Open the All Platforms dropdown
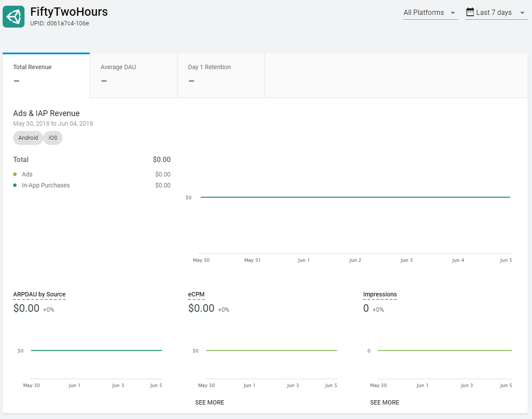Screen dimensions: 532x419 click(430, 13)
